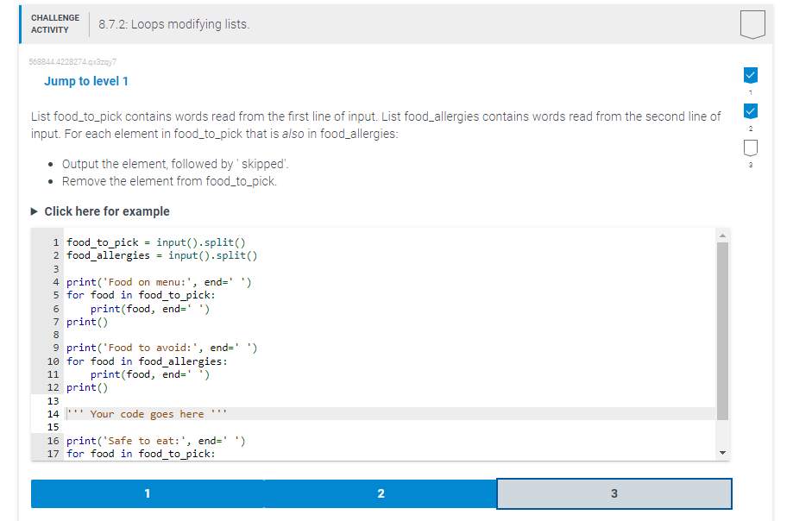This screenshot has height=521, width=812.
Task: Select the completed level 1 checkmark badge
Action: coord(751,75)
